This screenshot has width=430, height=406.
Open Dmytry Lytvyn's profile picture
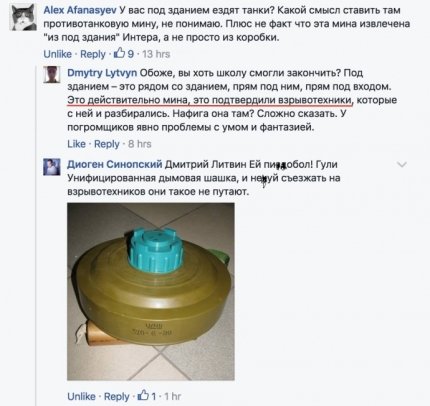click(x=52, y=74)
